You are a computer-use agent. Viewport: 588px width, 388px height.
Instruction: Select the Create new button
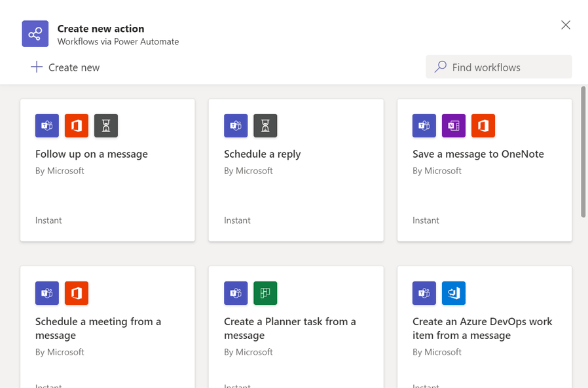[65, 67]
